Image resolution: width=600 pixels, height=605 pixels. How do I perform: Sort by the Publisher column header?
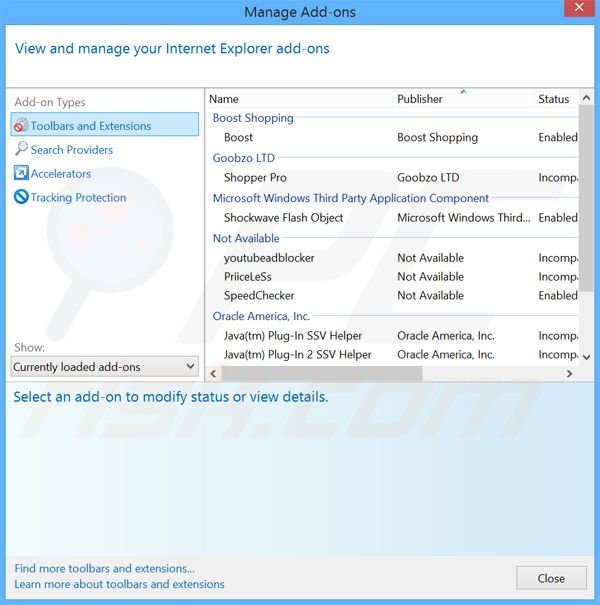(x=420, y=99)
